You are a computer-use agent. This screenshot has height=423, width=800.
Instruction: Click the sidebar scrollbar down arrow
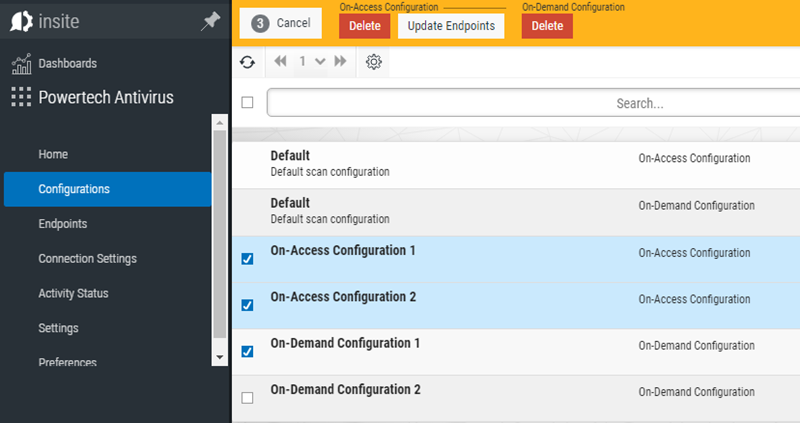220,357
